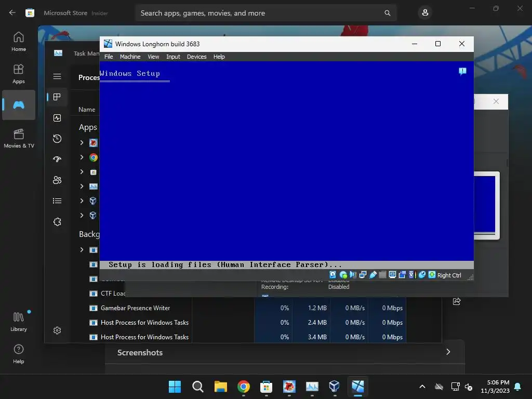The image size is (532, 399).
Task: Open the Machine menu
Action: [x=130, y=57]
